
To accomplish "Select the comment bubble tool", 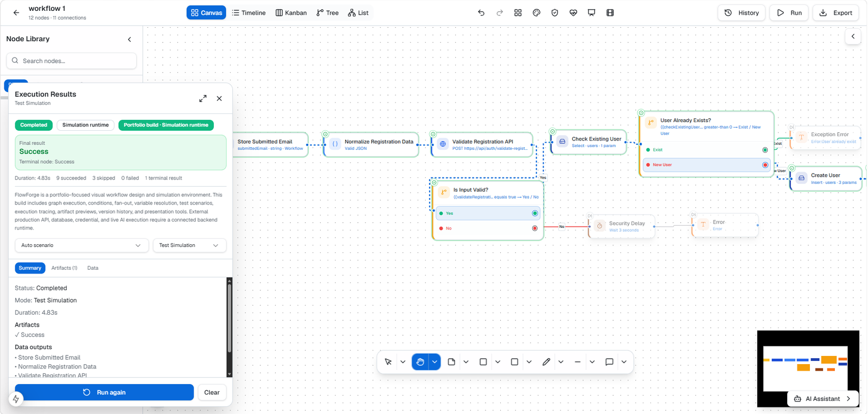I will point(609,362).
